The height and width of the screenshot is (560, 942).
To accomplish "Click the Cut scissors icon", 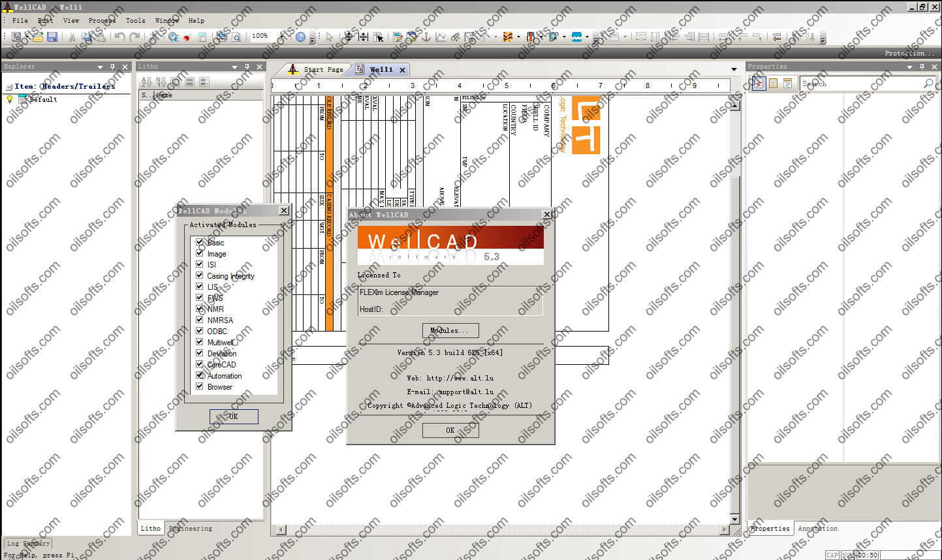I will point(71,37).
